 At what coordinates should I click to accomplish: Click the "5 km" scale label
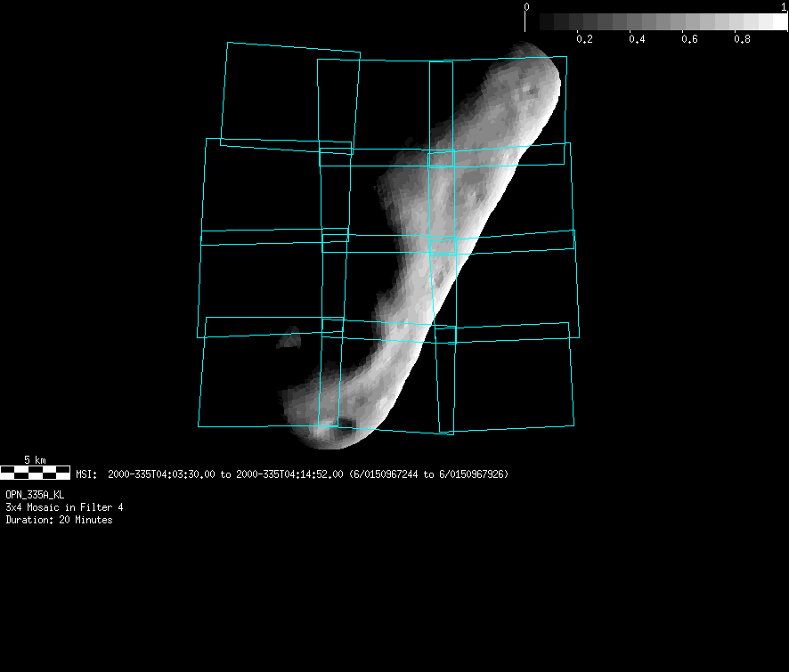tap(35, 459)
